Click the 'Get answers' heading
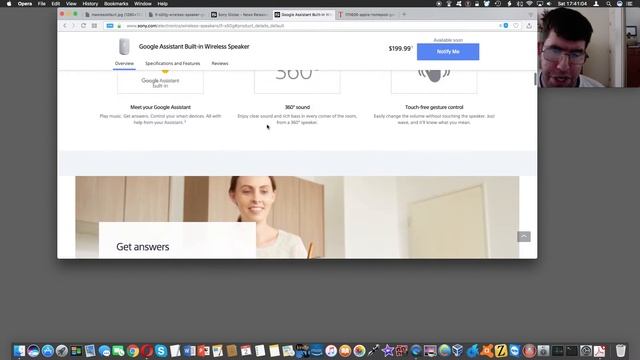This screenshot has height=360, width=640. point(142,247)
